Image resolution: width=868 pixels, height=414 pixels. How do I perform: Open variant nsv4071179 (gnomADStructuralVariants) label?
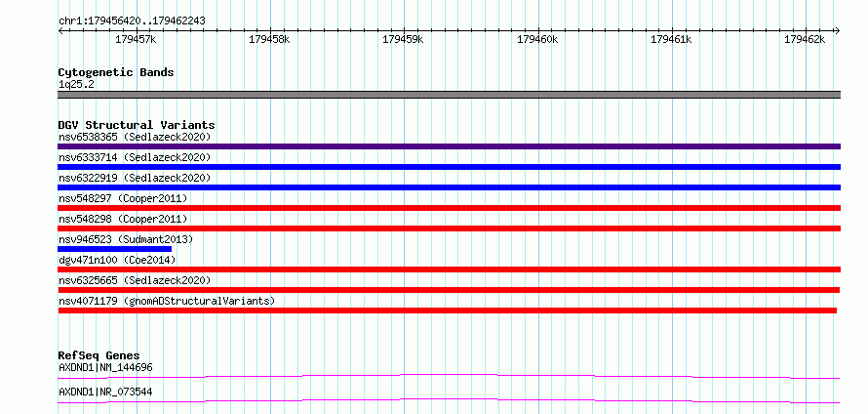tap(167, 301)
